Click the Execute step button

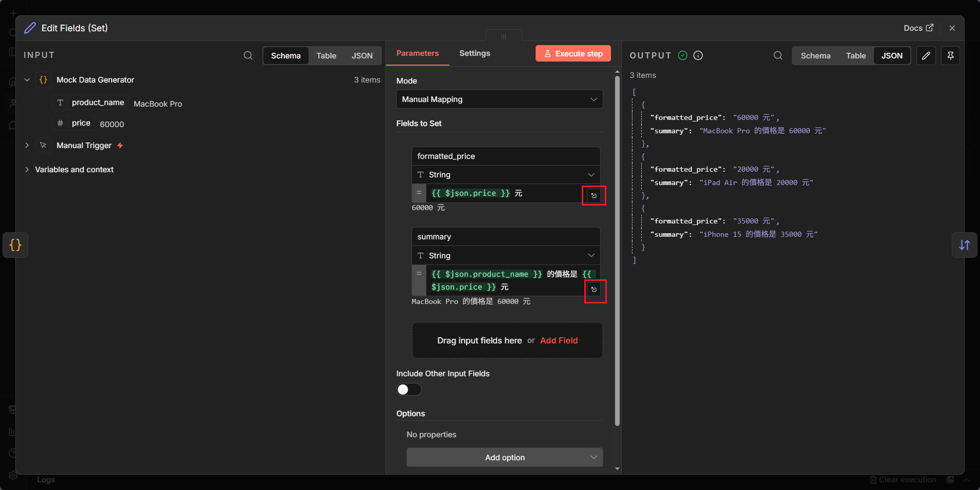click(x=573, y=54)
